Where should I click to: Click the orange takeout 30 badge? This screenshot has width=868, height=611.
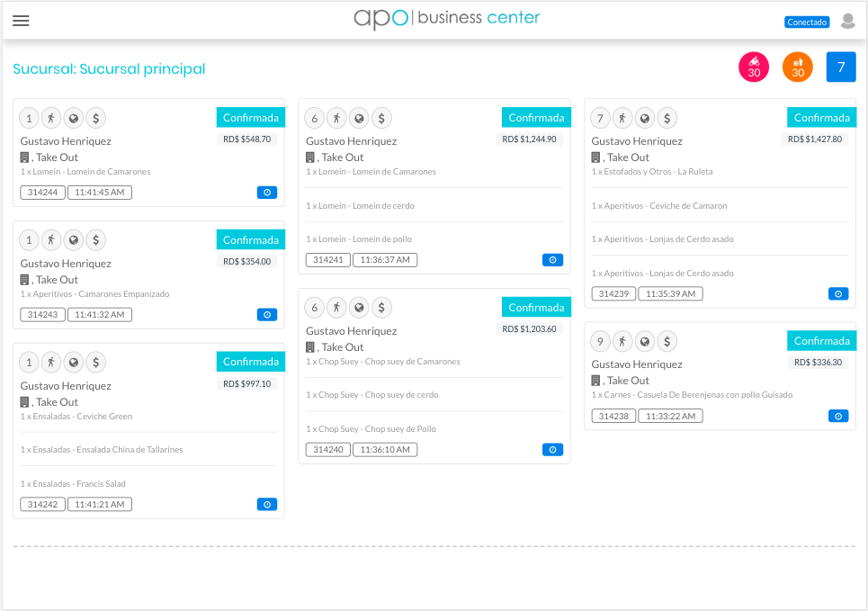click(x=797, y=67)
